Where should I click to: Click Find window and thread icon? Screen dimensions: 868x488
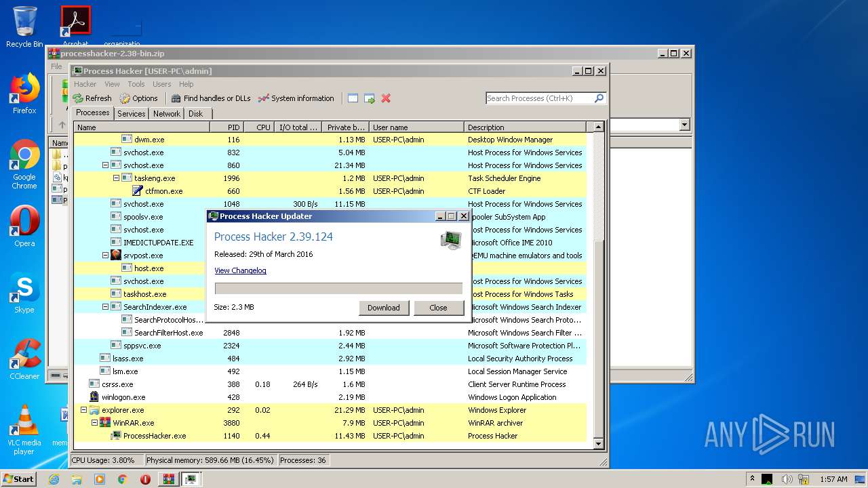coord(370,98)
